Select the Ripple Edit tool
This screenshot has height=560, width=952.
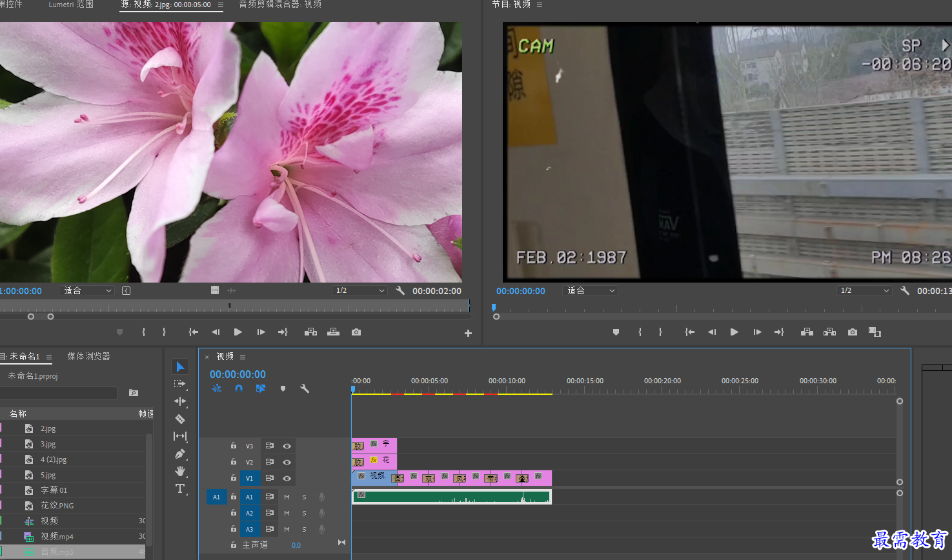(x=180, y=401)
